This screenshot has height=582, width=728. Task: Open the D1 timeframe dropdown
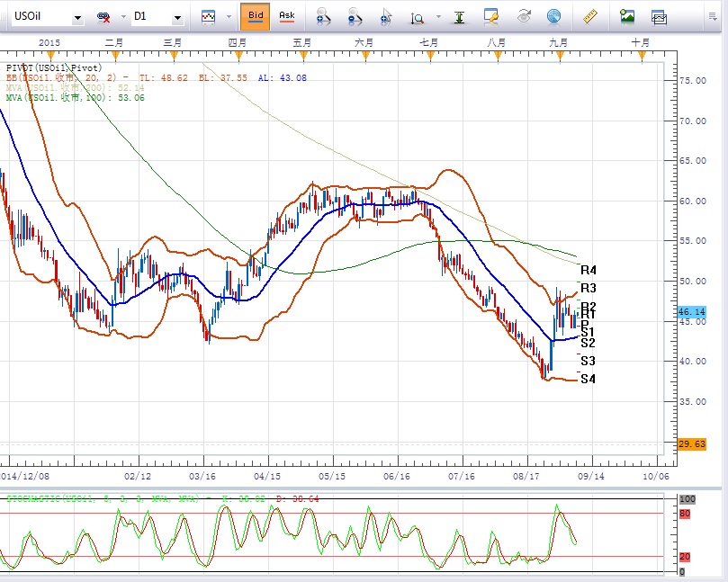pos(176,17)
